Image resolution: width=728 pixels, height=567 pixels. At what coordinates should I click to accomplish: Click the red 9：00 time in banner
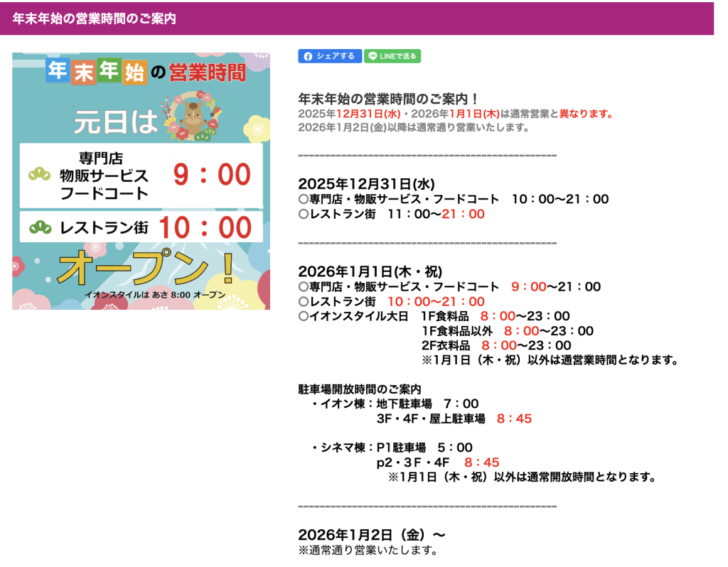(x=212, y=175)
